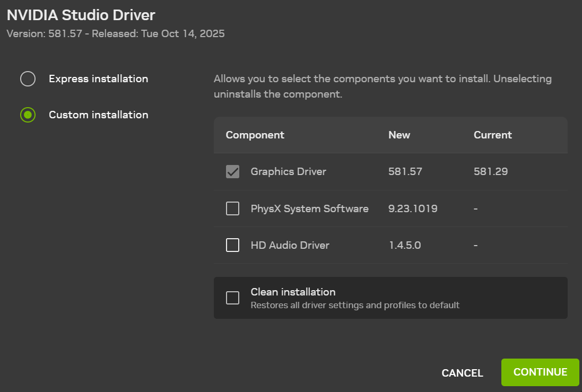582x392 pixels.
Task: Click the current graphics driver version 581.29
Action: pyautogui.click(x=491, y=172)
